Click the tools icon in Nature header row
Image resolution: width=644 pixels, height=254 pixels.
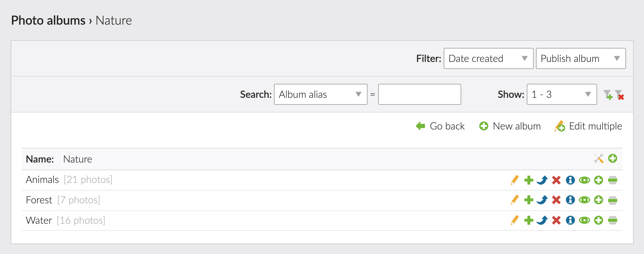[x=598, y=159]
